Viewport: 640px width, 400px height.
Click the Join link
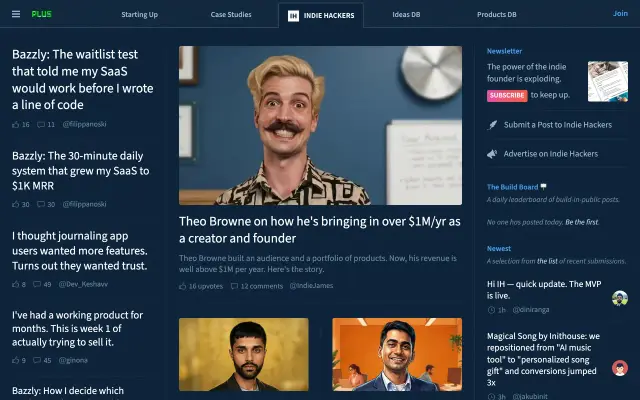pos(620,13)
